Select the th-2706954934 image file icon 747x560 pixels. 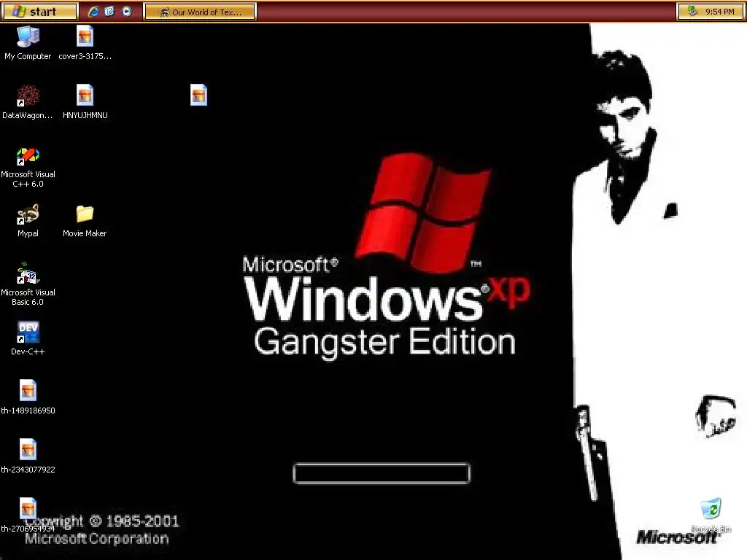(28, 516)
